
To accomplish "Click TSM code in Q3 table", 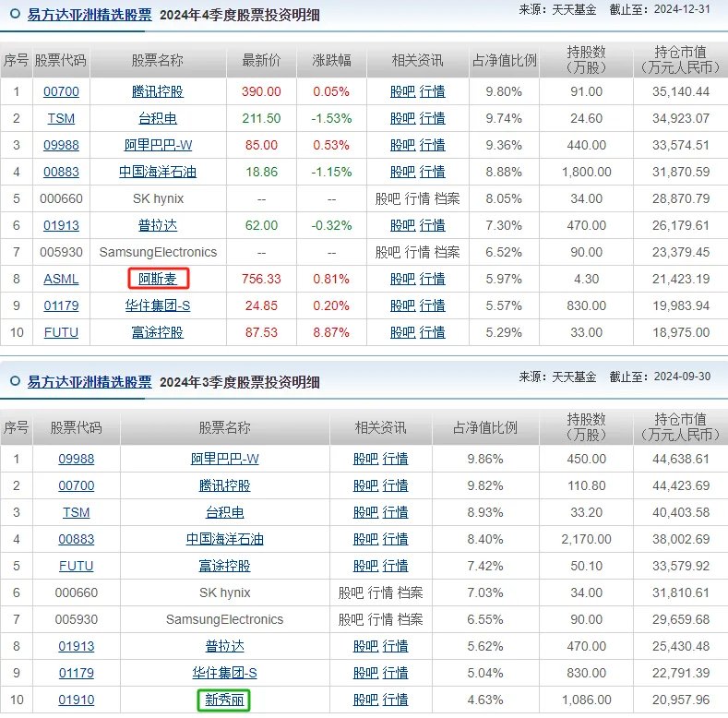I will click(77, 512).
